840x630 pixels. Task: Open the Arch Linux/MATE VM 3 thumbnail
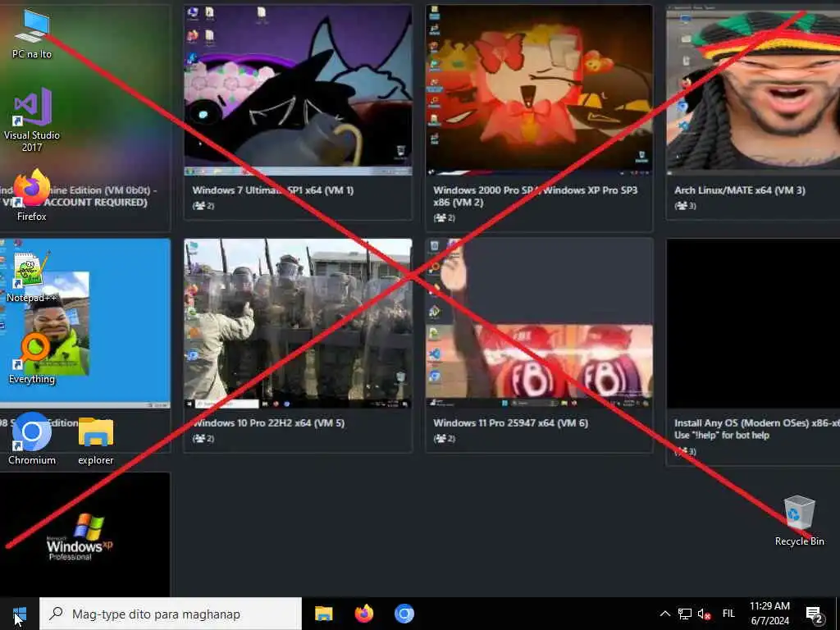(753, 90)
